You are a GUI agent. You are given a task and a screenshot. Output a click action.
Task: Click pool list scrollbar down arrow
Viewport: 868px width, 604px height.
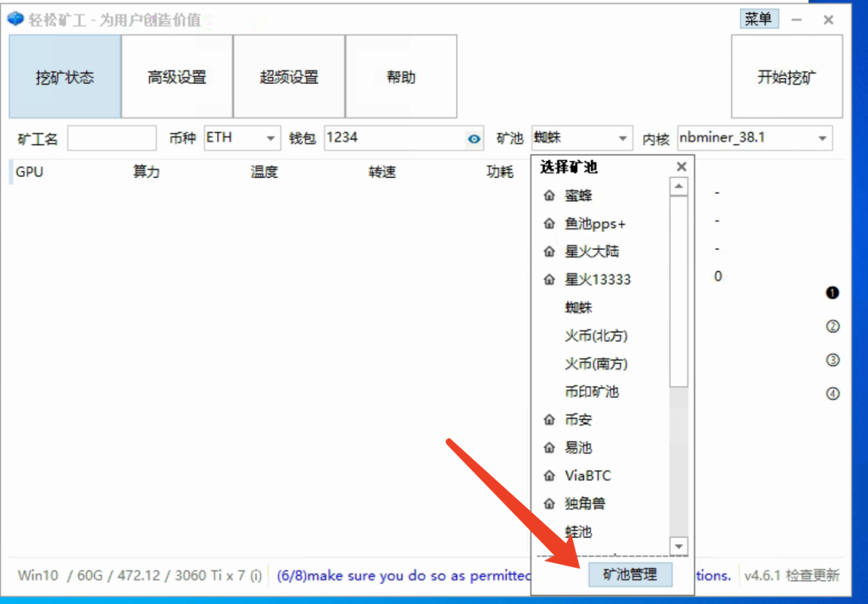click(x=679, y=545)
